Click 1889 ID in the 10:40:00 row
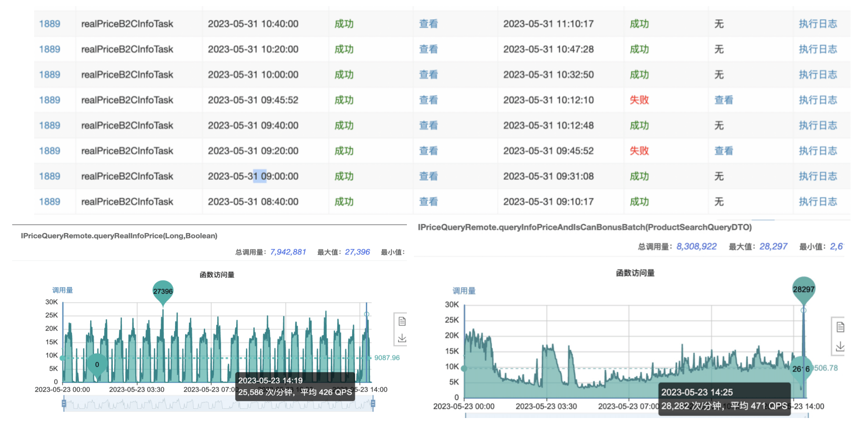This screenshot has width=868, height=425. click(x=49, y=24)
